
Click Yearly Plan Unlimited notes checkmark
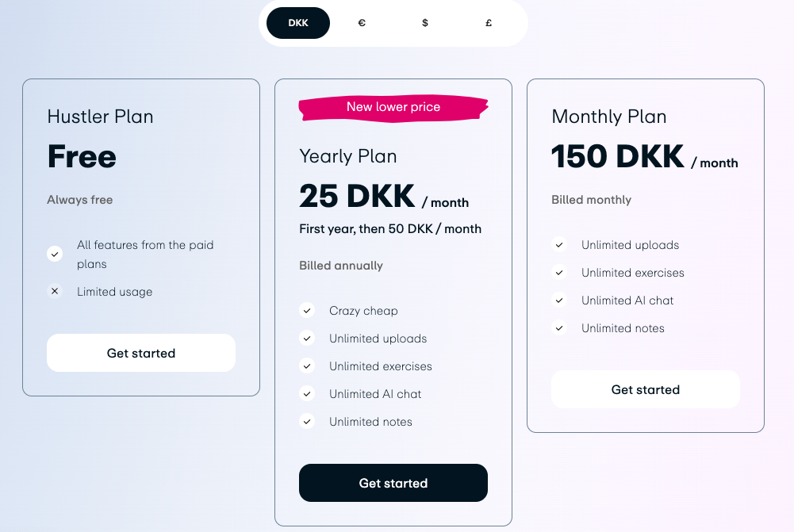(x=307, y=422)
